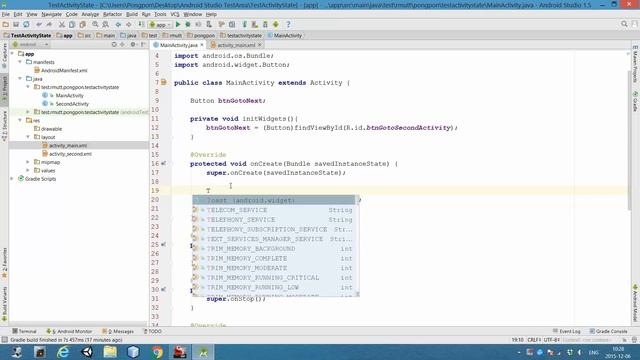Click the Synchronize refresh icon
Screen dimensions: 640x360
click(x=26, y=24)
